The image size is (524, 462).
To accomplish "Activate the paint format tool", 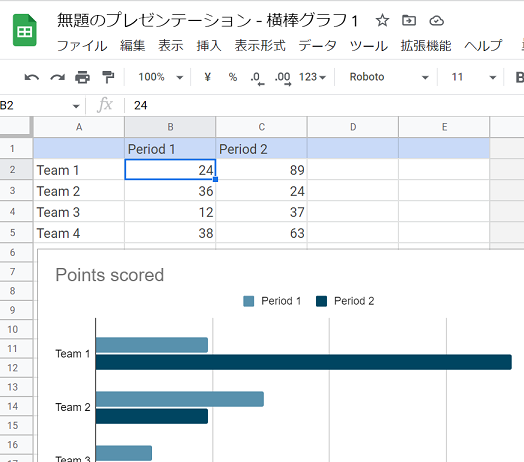I will [108, 77].
